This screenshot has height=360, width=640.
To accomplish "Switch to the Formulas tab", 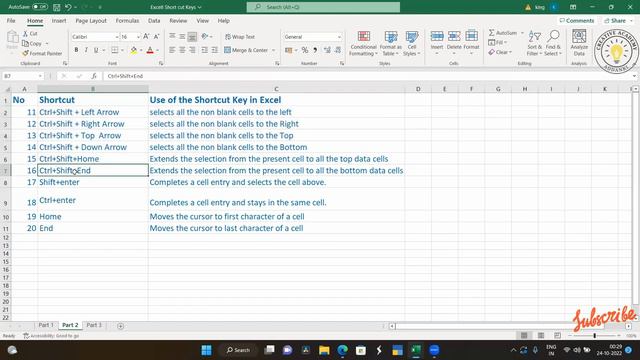I will (127, 20).
